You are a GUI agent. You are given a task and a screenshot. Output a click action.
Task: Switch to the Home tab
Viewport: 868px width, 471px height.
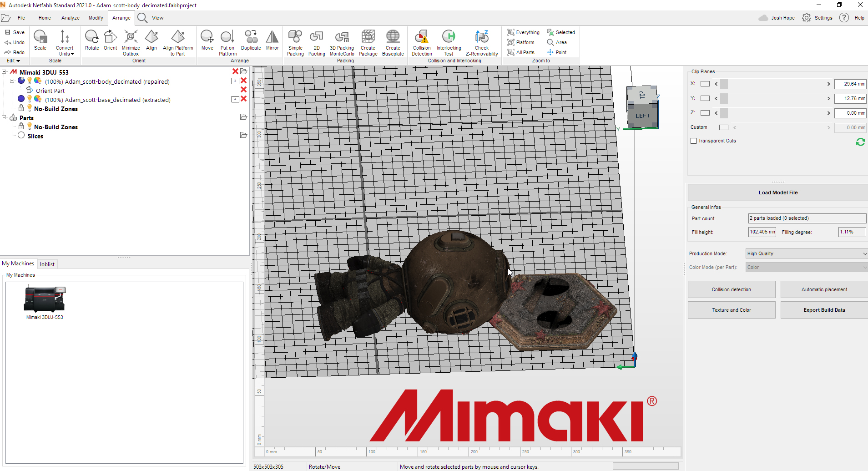pos(45,18)
